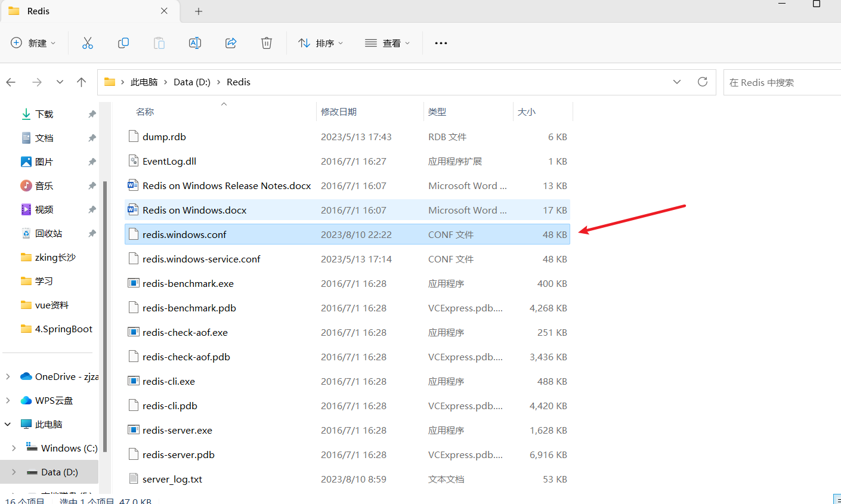Select the dump.rdb file
The width and height of the screenshot is (841, 504).
tap(347, 137)
